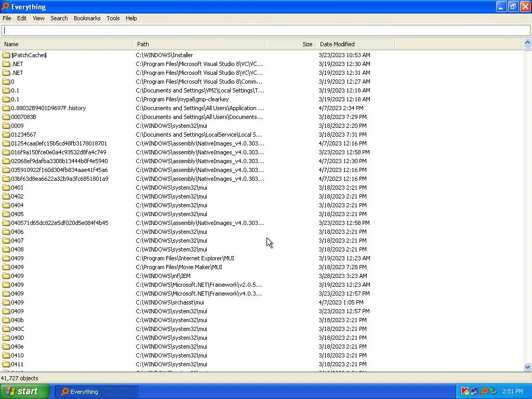
Task: Click the Everything magnifier icon in title bar
Action: [x=5, y=6]
